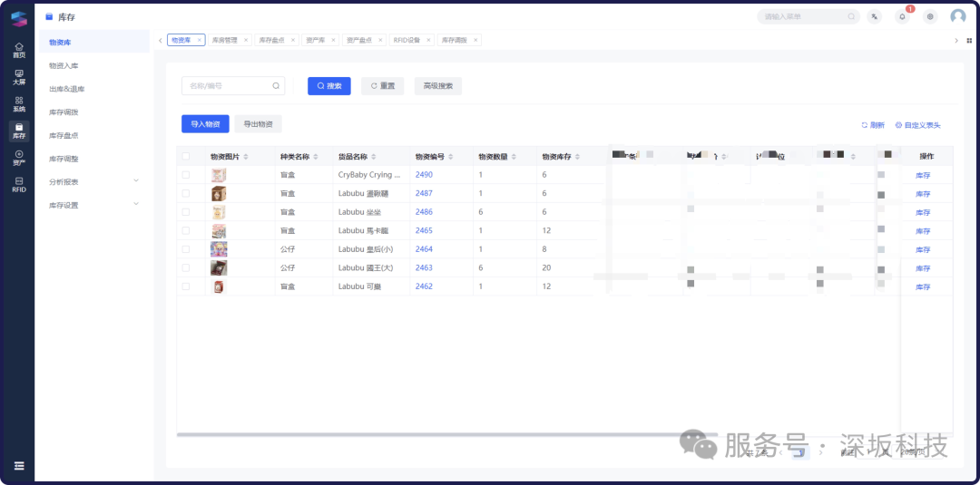
Task: Open 资产 assets module in navigation rail
Action: (x=19, y=158)
